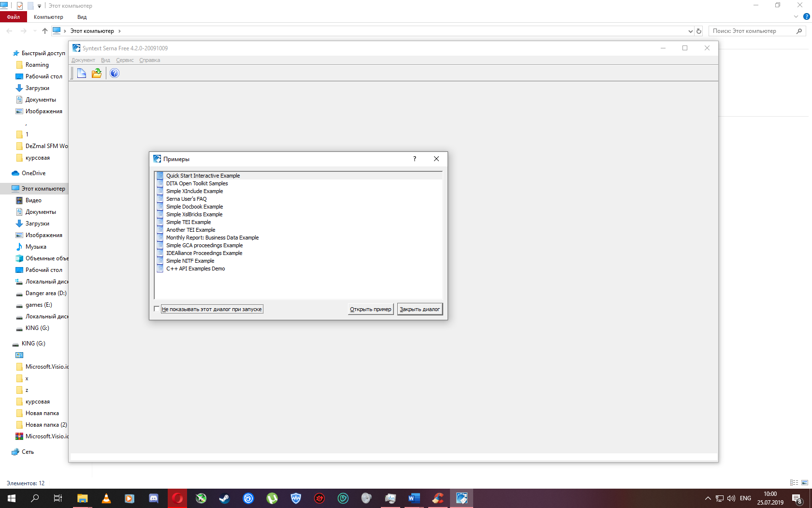Viewport: 812px width, 508px height.
Task: Open File Explorer from taskbar
Action: pos(82,498)
